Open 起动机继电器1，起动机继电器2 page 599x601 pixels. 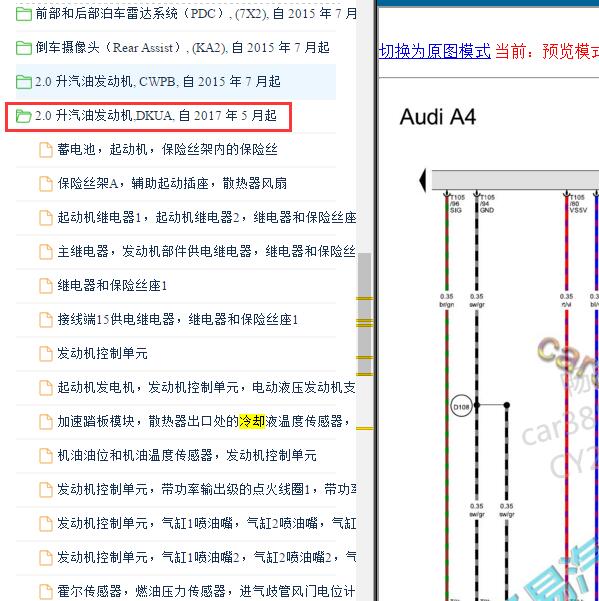pyautogui.click(x=207, y=217)
